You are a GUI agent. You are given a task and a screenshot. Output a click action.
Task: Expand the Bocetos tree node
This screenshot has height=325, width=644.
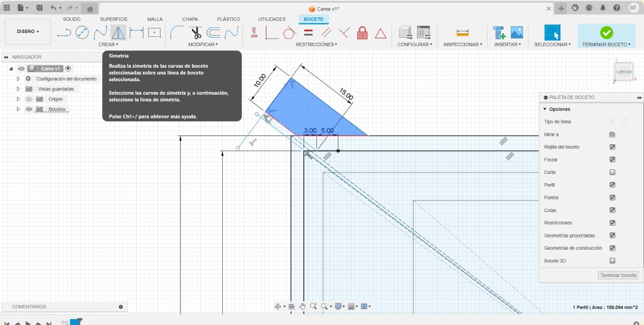18,109
